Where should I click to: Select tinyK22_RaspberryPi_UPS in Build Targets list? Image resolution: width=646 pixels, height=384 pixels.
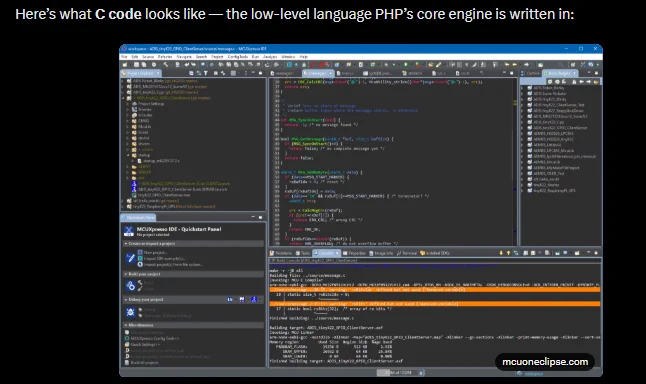click(555, 191)
